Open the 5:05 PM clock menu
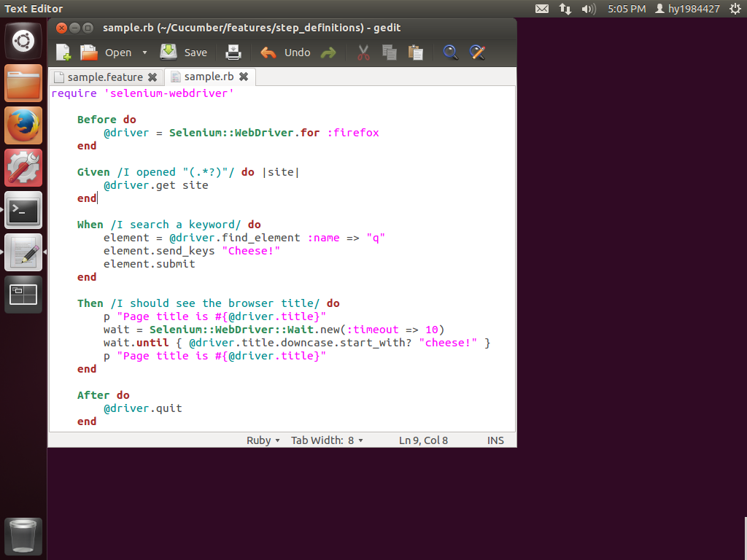The image size is (747, 560). tap(627, 9)
